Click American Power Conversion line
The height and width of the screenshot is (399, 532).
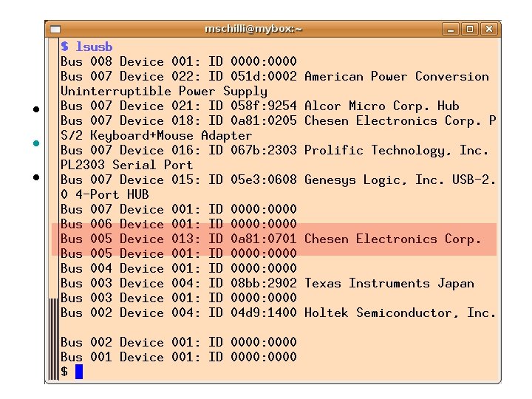pos(275,76)
